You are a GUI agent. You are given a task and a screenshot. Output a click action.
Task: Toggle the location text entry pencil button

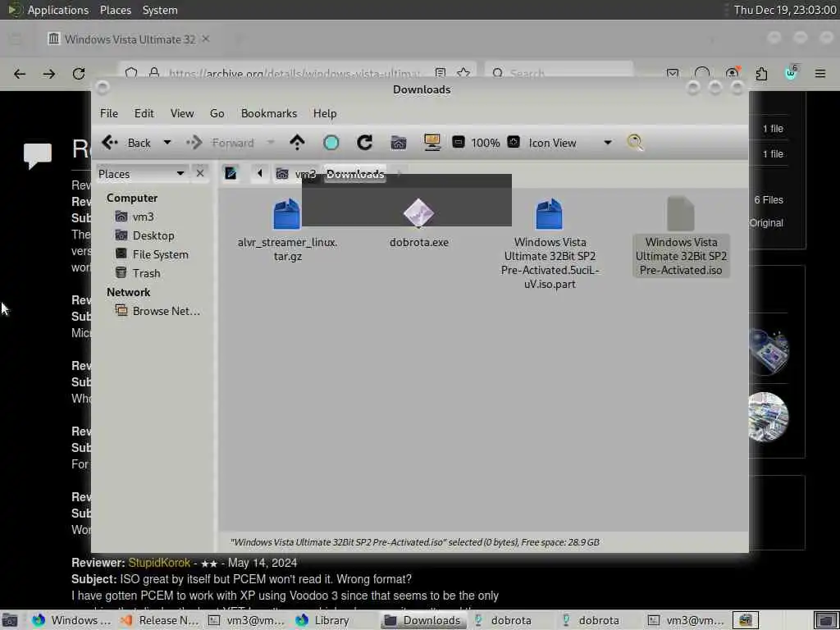coord(231,174)
